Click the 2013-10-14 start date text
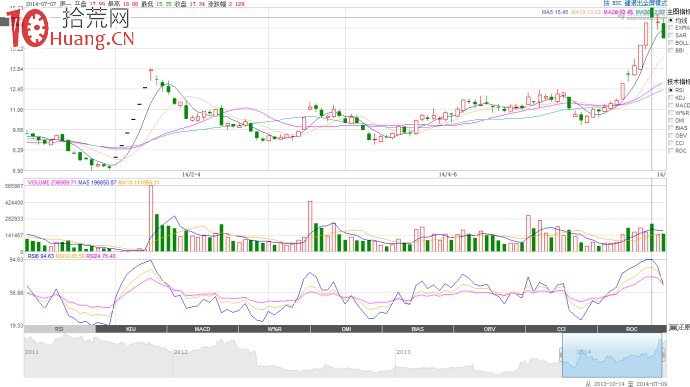Image resolution: width=690 pixels, height=387 pixels. 609,384
